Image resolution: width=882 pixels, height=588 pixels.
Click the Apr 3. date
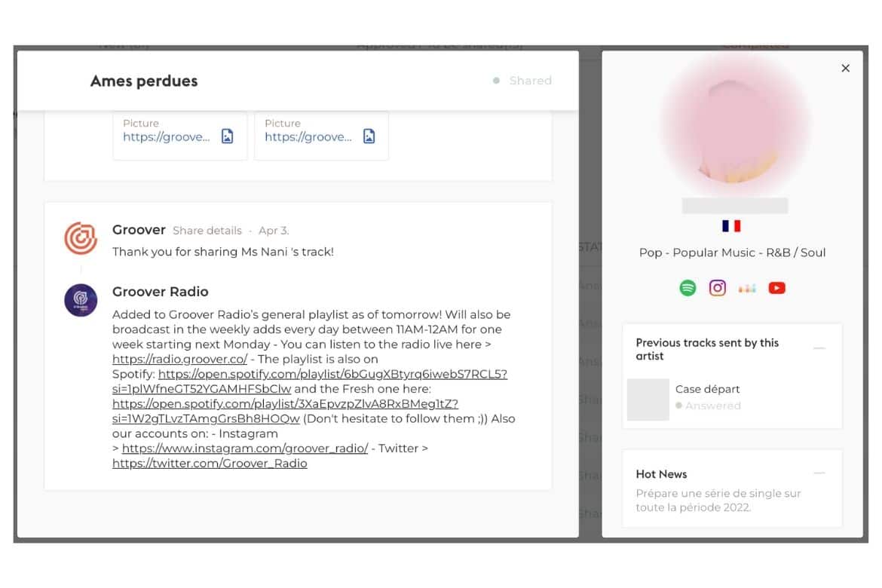274,231
